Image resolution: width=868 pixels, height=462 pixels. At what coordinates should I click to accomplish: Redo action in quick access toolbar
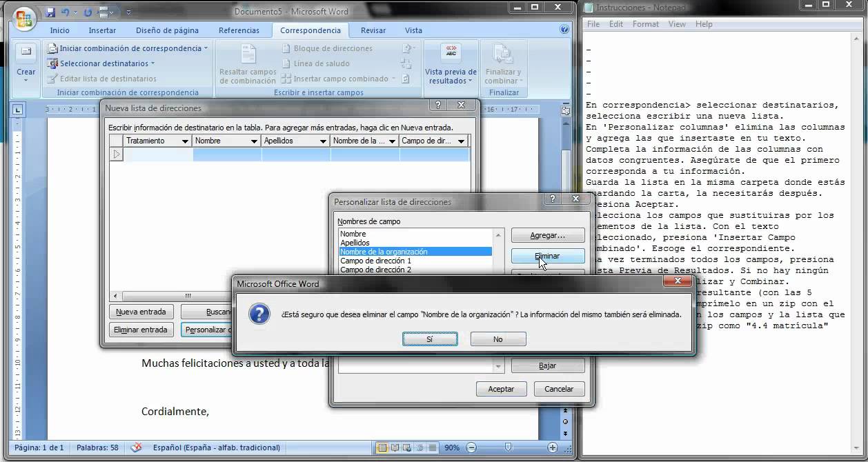88,12
